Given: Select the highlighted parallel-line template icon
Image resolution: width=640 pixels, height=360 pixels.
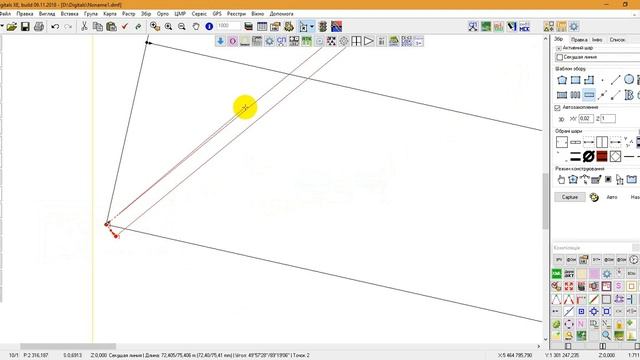Looking at the screenshot, I should tap(589, 95).
